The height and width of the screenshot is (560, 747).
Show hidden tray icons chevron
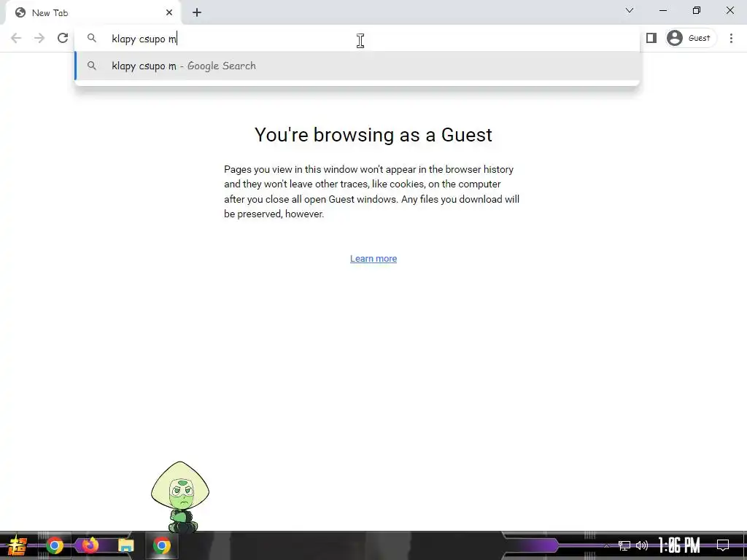coord(606,546)
